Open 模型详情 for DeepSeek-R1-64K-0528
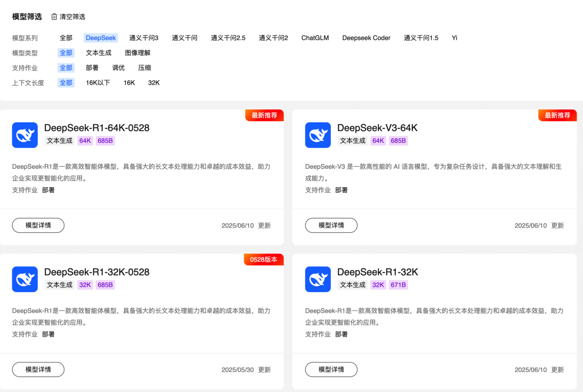Viewport: 583px width, 392px height. tap(38, 225)
